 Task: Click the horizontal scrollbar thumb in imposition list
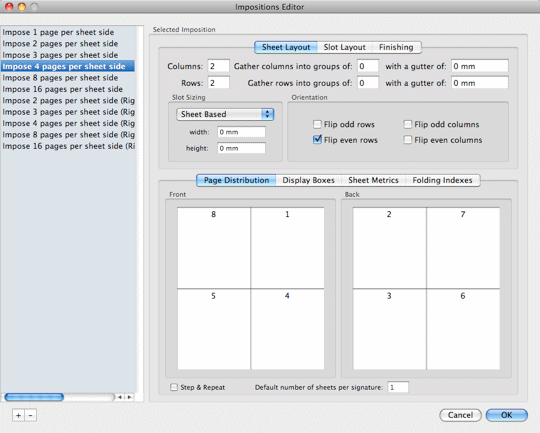34,397
